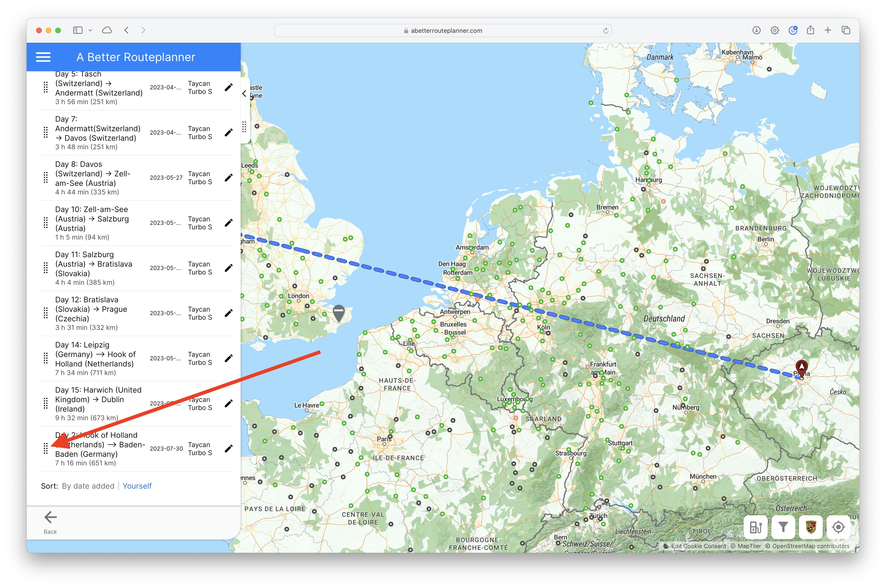Show chargers map button

pyautogui.click(x=755, y=527)
